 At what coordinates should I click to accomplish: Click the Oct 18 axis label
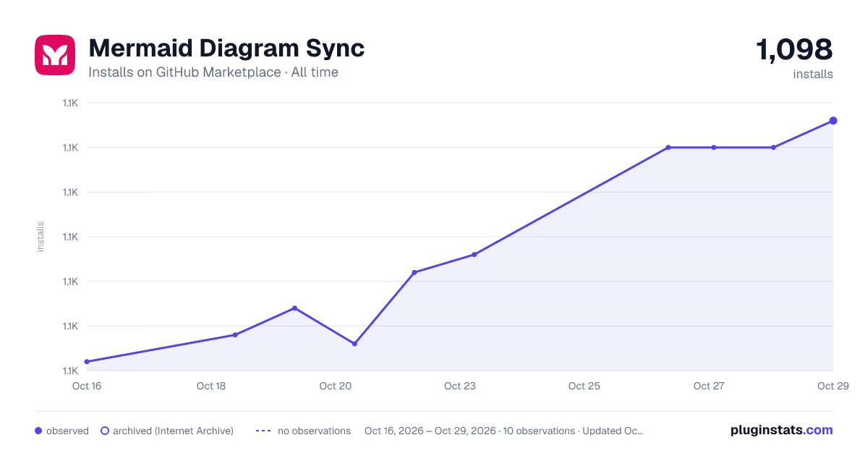(x=211, y=386)
